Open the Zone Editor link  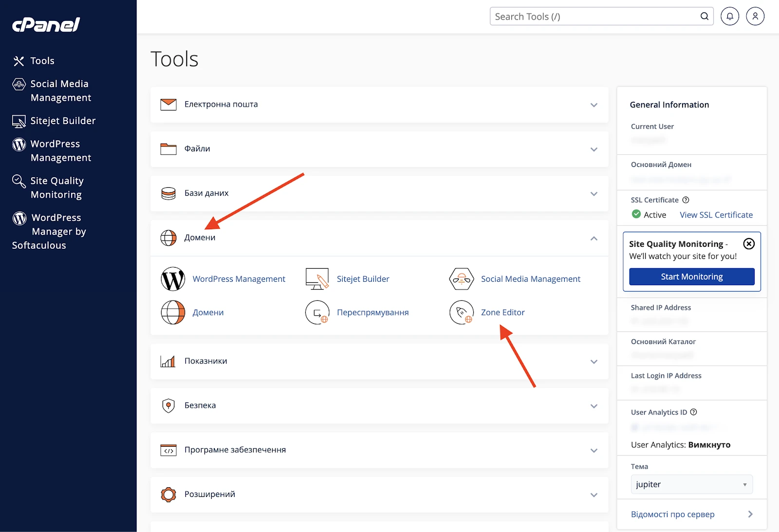pos(503,312)
